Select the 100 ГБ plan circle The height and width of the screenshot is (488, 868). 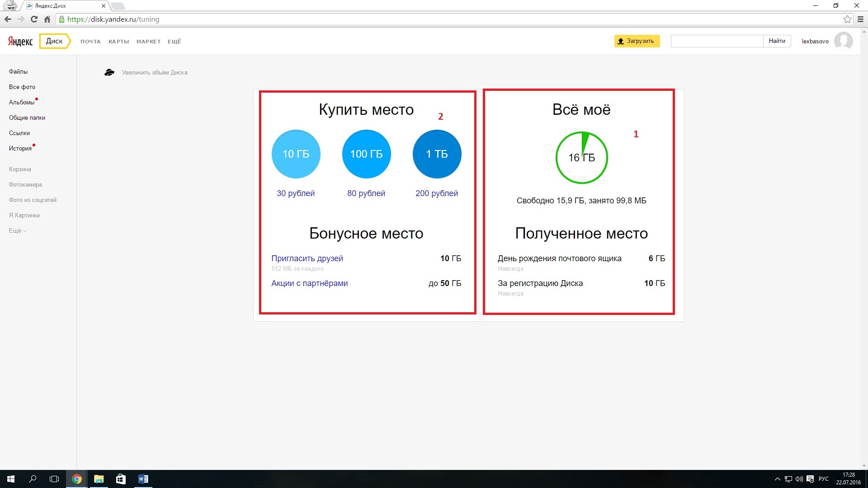coord(367,154)
